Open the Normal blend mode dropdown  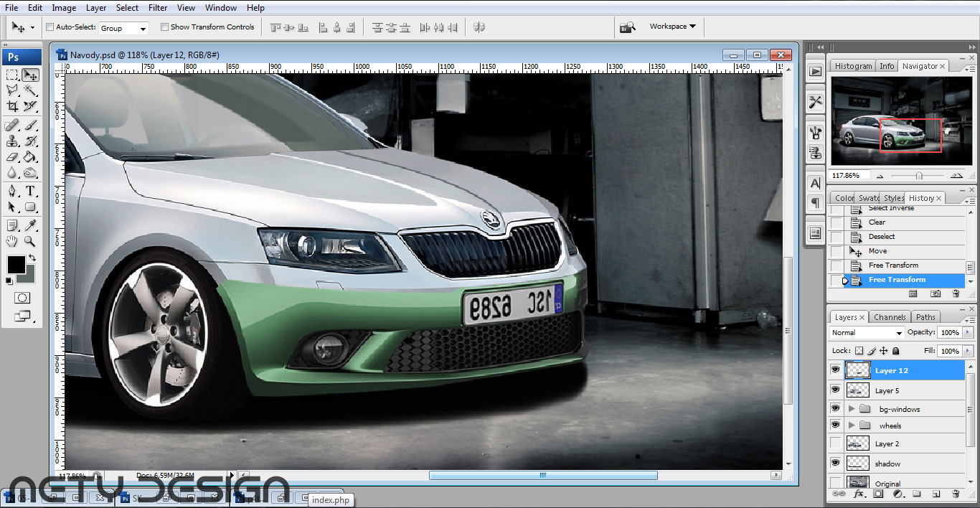[867, 333]
